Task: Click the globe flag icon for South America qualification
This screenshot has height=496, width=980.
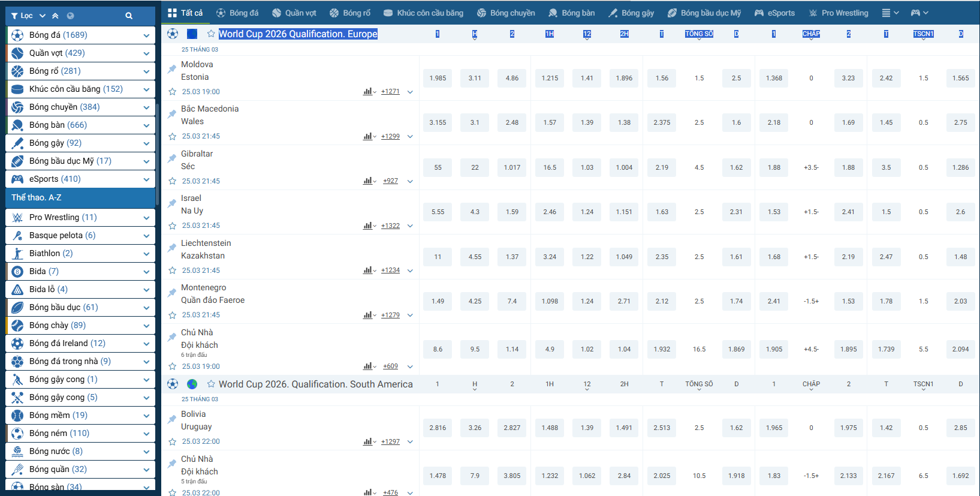Action: click(192, 384)
